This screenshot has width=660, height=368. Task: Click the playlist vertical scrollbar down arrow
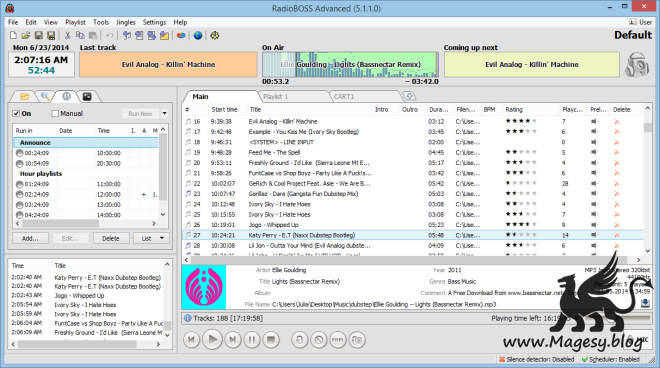[x=647, y=251]
